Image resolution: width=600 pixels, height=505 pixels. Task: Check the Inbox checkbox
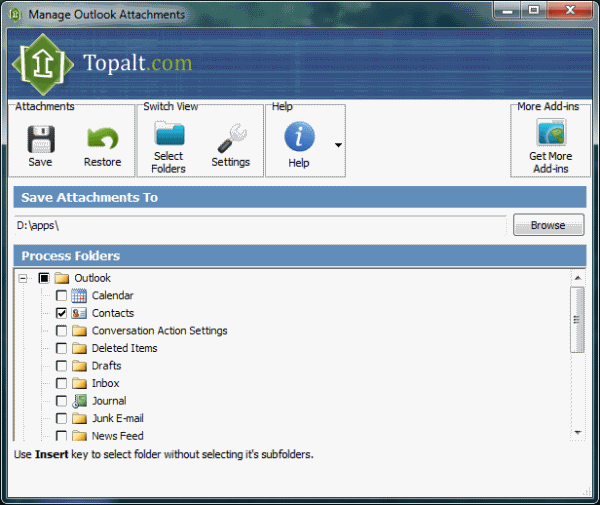[61, 383]
